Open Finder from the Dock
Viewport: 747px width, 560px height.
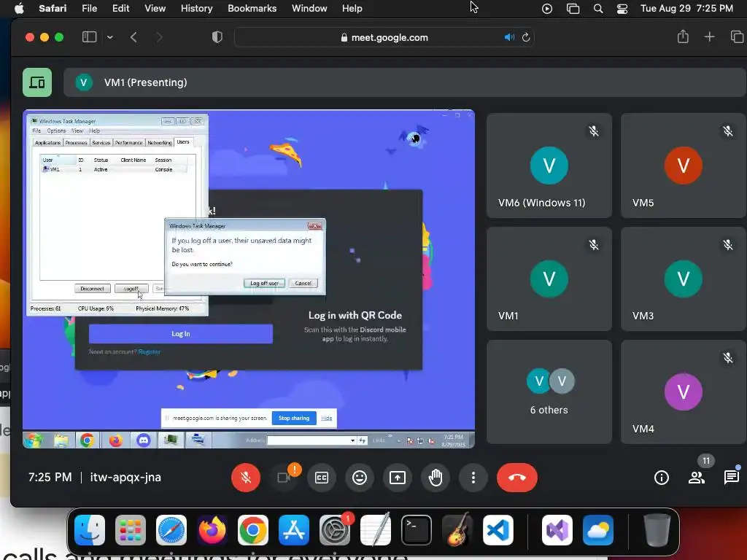coord(90,530)
